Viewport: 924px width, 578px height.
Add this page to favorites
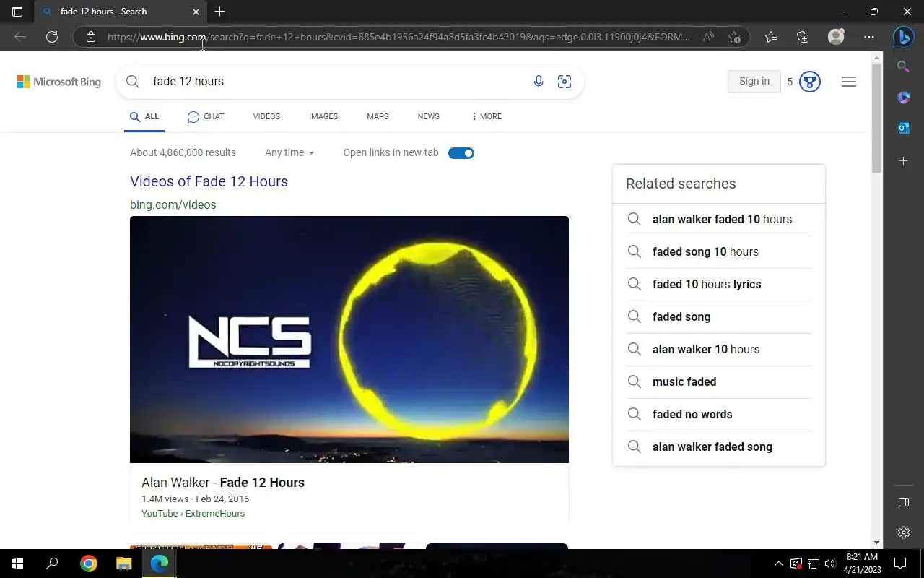pyautogui.click(x=735, y=37)
